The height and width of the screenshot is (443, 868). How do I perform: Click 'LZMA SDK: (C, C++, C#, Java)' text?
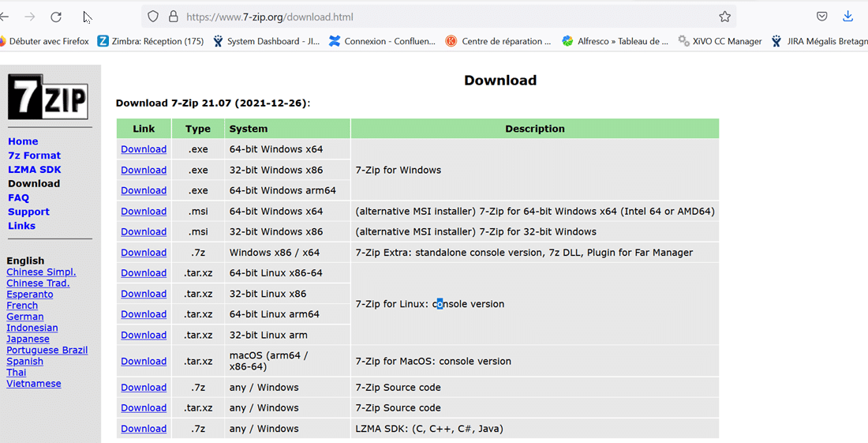point(429,429)
